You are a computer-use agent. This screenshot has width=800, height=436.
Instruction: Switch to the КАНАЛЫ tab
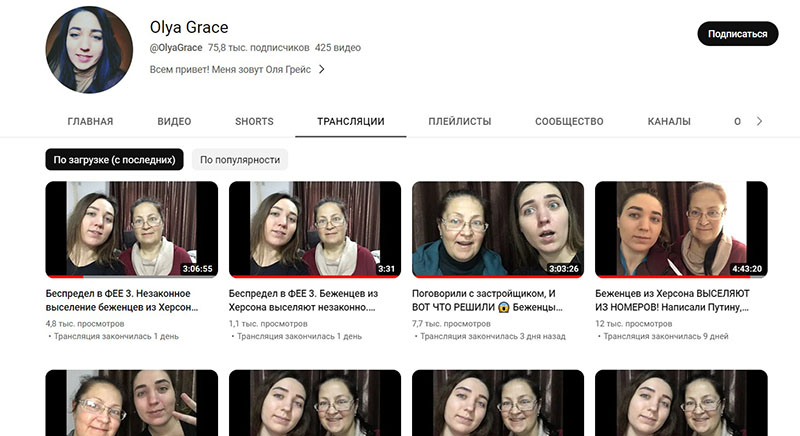click(669, 121)
